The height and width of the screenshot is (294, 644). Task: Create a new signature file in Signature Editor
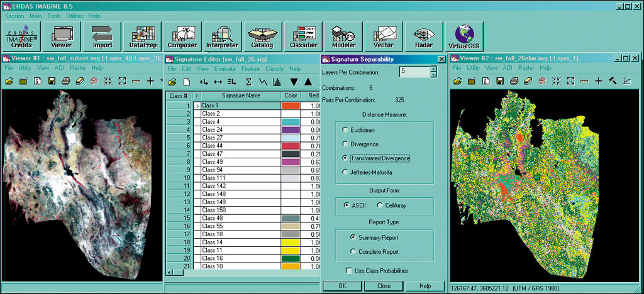[186, 82]
